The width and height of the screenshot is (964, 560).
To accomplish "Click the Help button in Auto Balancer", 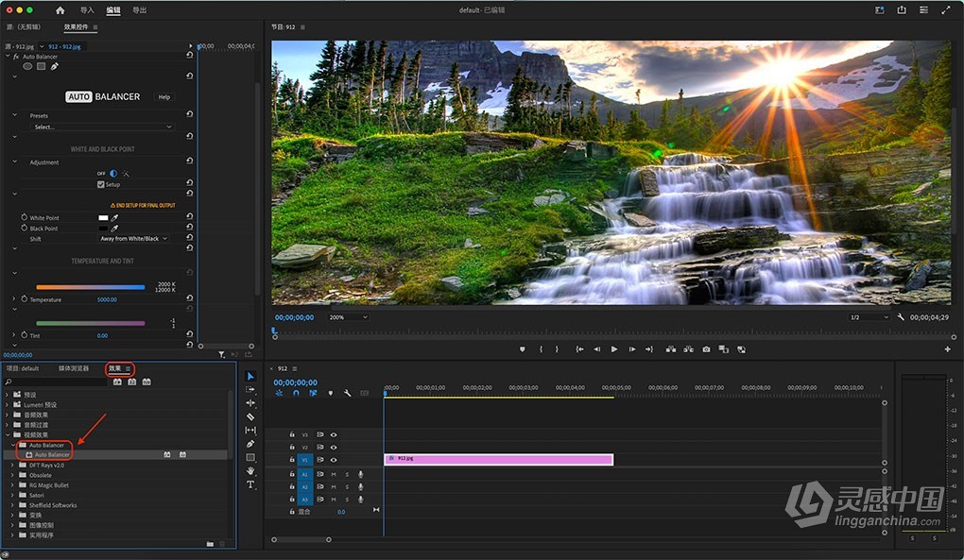I will click(164, 97).
